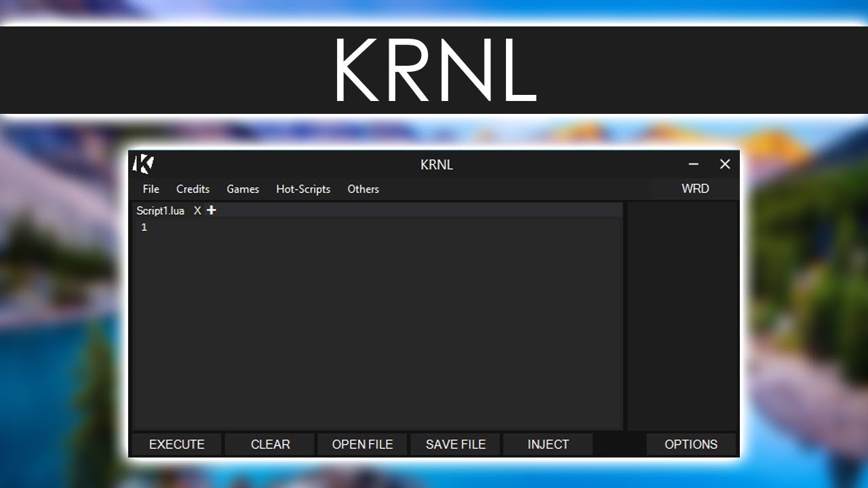Minimize the KRNL window
The height and width of the screenshot is (488, 868).
point(693,164)
